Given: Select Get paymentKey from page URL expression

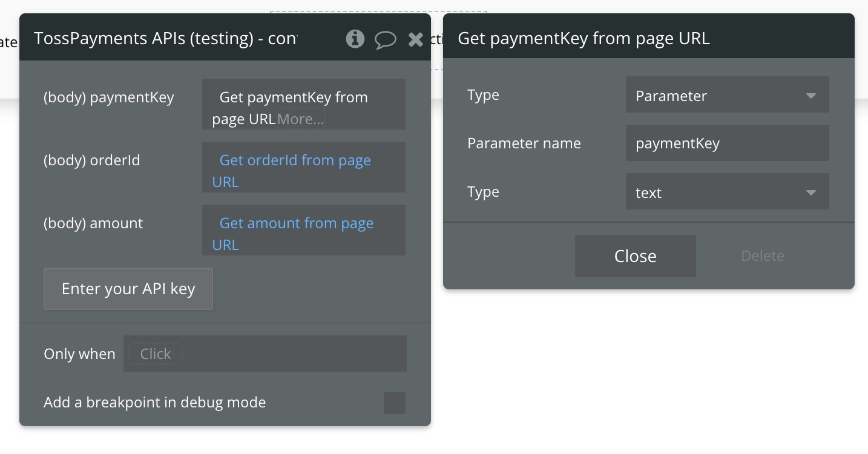Looking at the screenshot, I should 293,98.
